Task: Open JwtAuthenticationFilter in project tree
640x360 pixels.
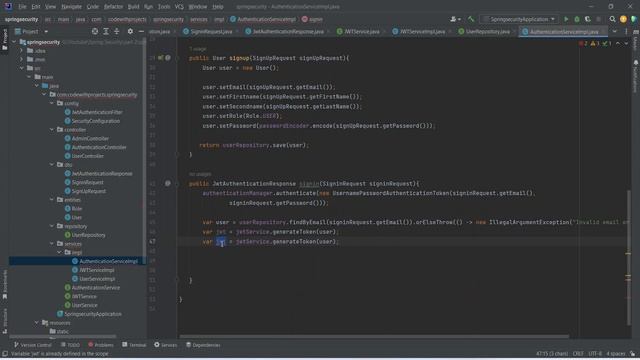Action: pyautogui.click(x=93, y=112)
